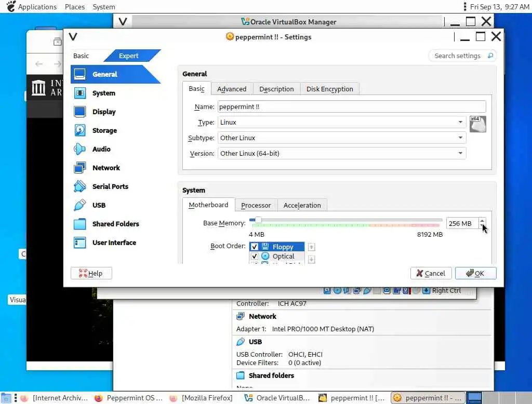Screen dimensions: 532x404
Task: Click the Help button
Action: [x=91, y=273]
